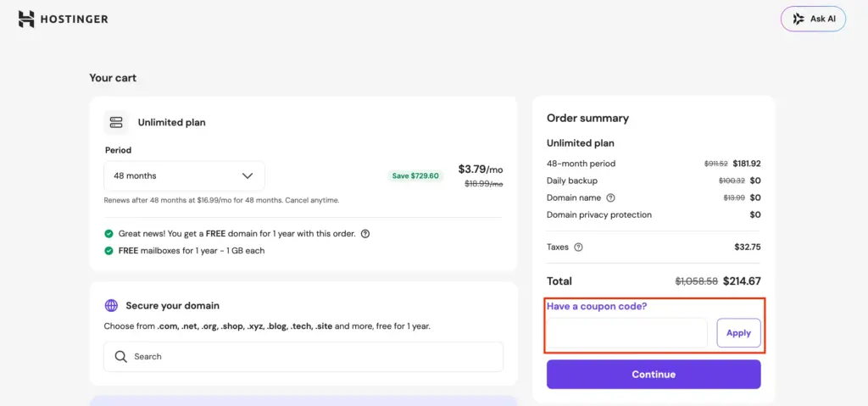Click the $3.79/mo price
Viewport: 868px width, 406px height.
coord(481,170)
